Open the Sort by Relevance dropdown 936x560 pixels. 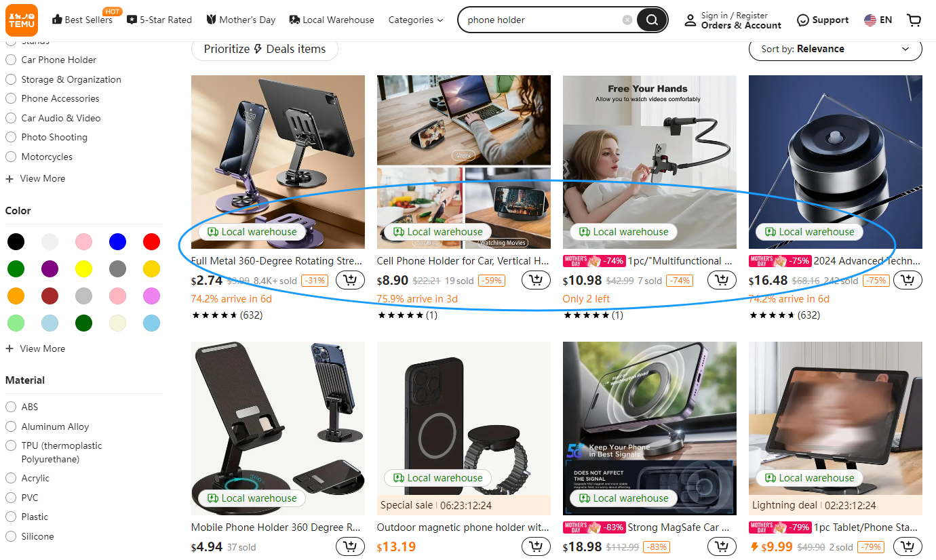tap(836, 49)
